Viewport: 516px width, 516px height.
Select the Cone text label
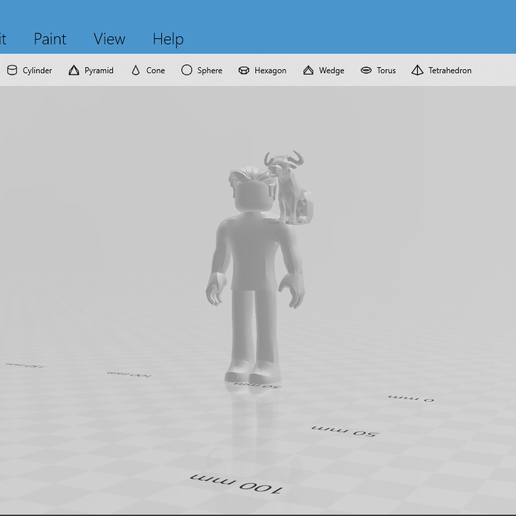(156, 70)
